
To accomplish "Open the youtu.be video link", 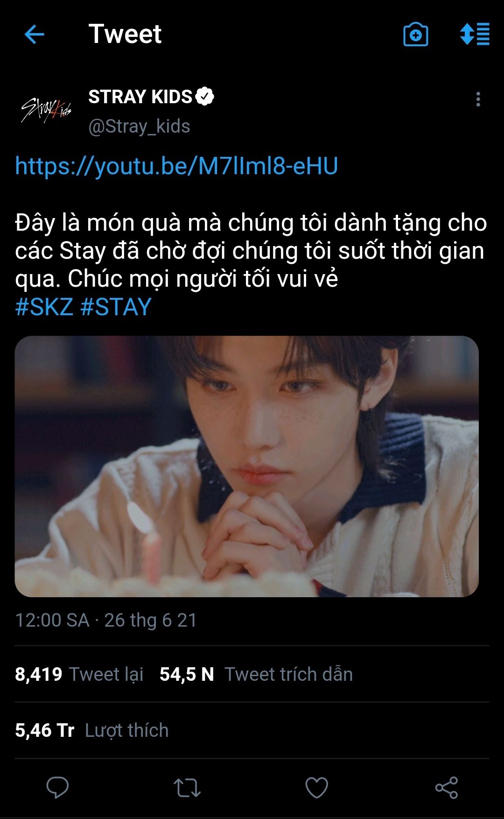I will (x=176, y=166).
